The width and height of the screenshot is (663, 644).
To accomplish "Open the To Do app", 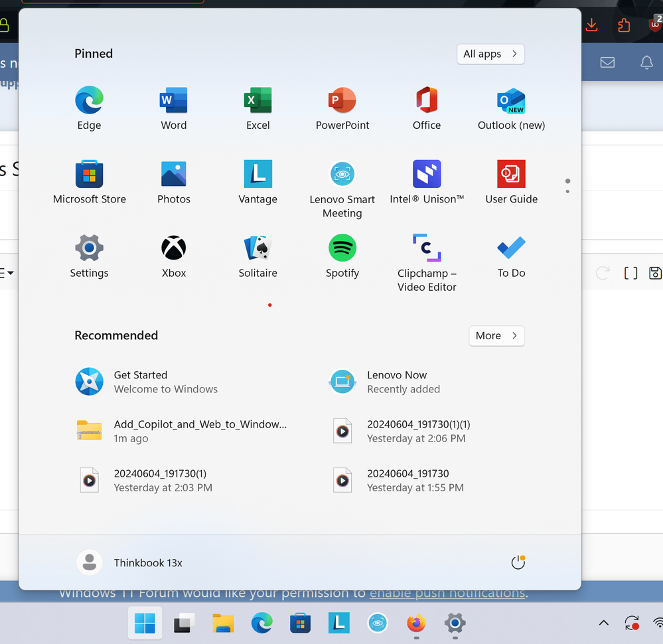I will click(x=511, y=256).
